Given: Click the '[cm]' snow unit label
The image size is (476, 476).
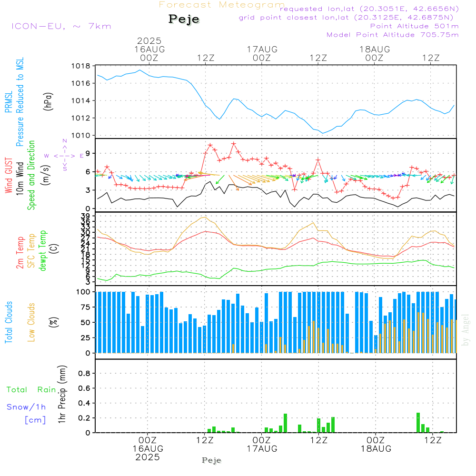Looking at the screenshot, I should pyautogui.click(x=35, y=420).
